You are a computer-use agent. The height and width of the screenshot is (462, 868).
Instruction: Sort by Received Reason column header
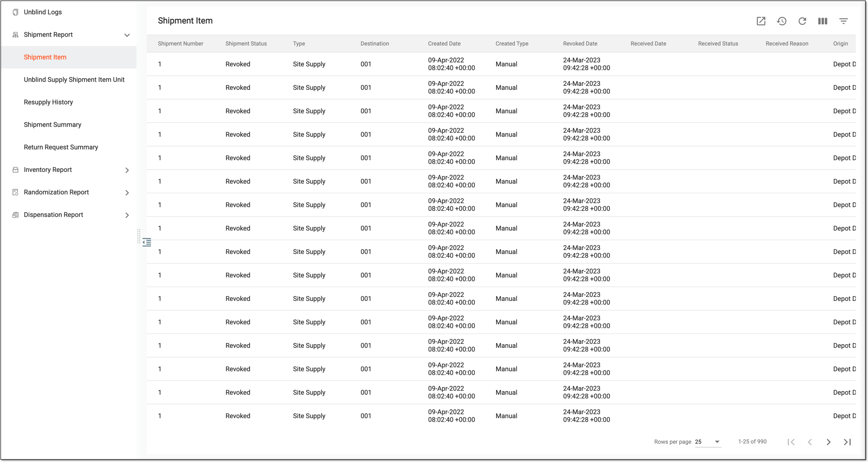(x=787, y=44)
